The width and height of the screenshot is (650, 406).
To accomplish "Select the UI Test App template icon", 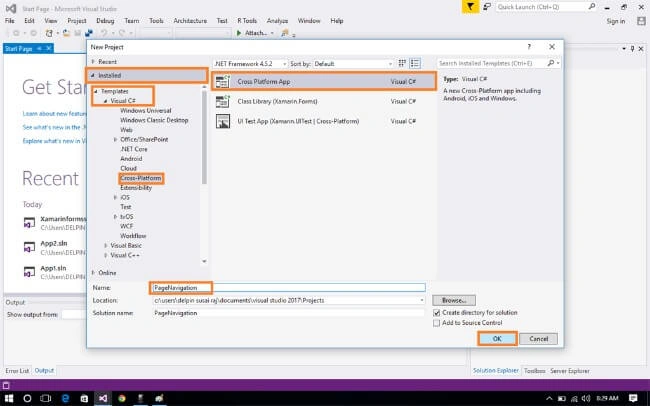I will pos(223,121).
